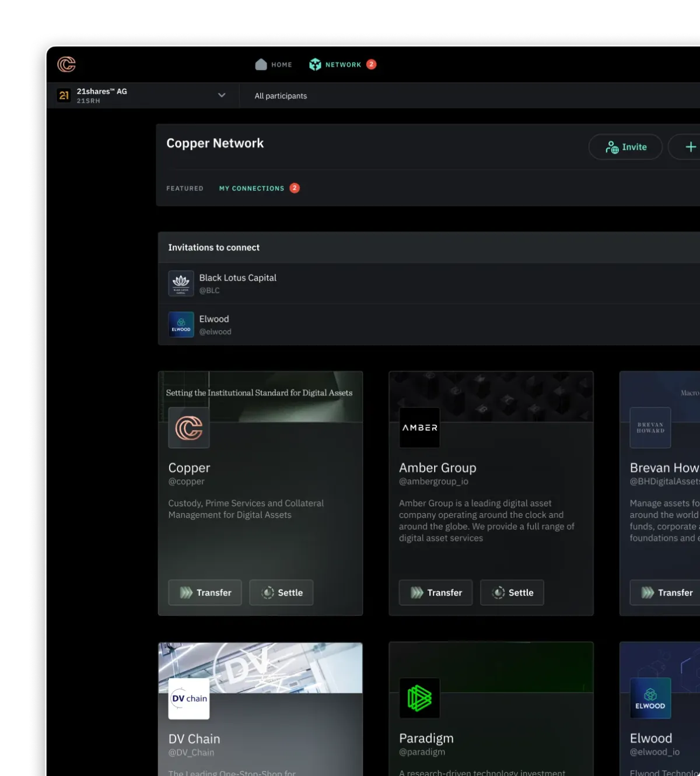Expand the 21shares AG account dropdown
700x776 pixels.
221,95
